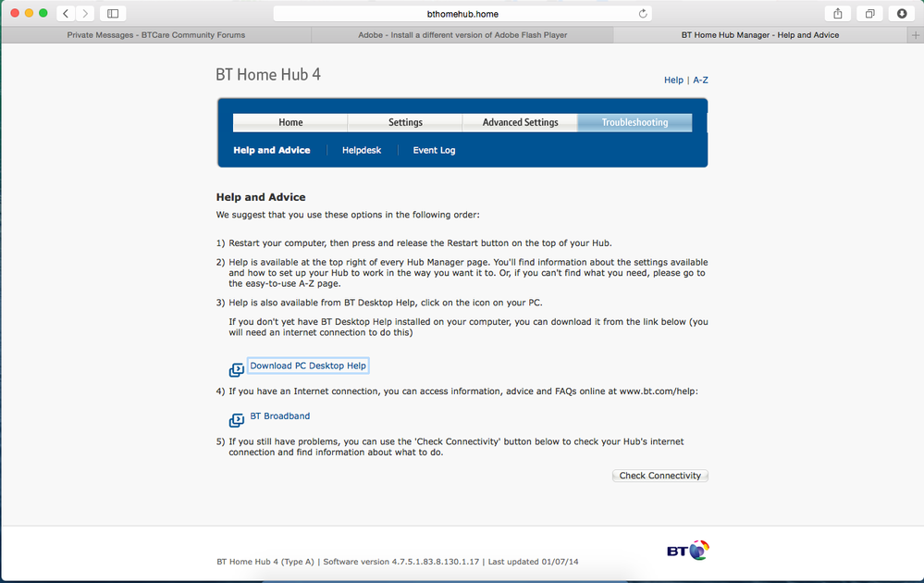924x583 pixels.
Task: Maximize the window with green button
Action: click(x=43, y=13)
